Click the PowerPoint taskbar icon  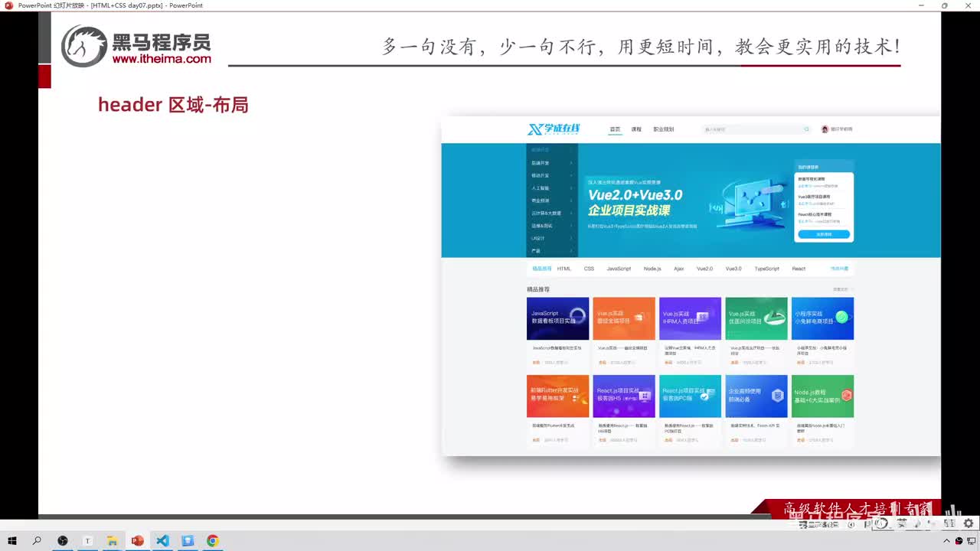point(138,541)
